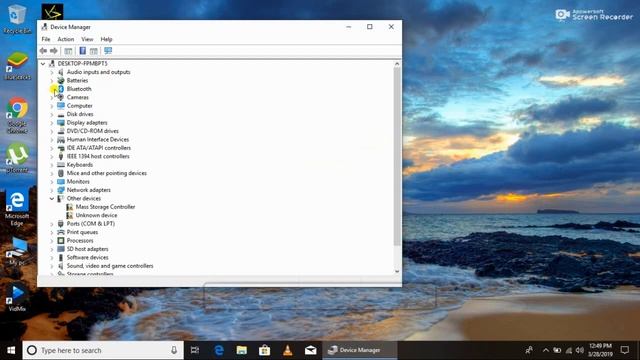The height and width of the screenshot is (360, 640).
Task: Select the Keyboards category icon
Action: point(61,165)
